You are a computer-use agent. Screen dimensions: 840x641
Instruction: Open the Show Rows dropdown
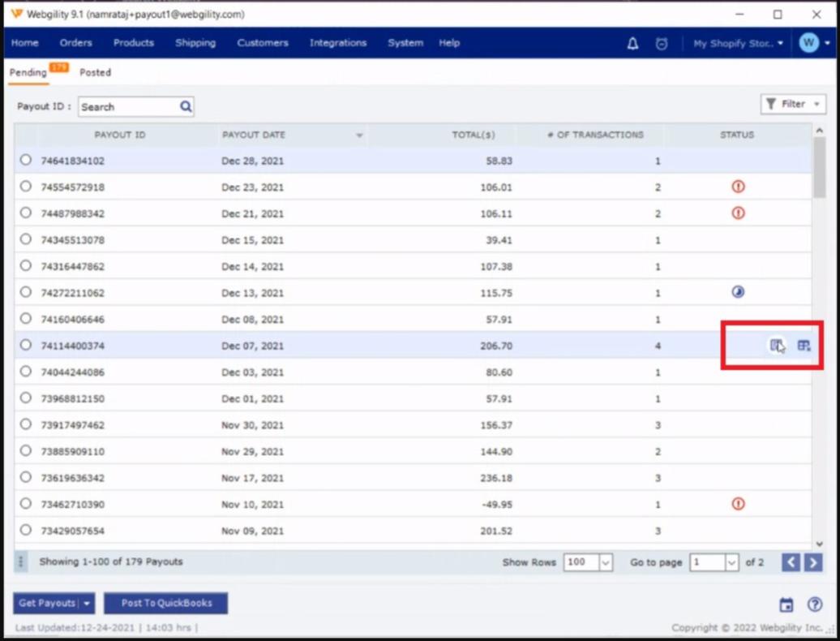(605, 562)
